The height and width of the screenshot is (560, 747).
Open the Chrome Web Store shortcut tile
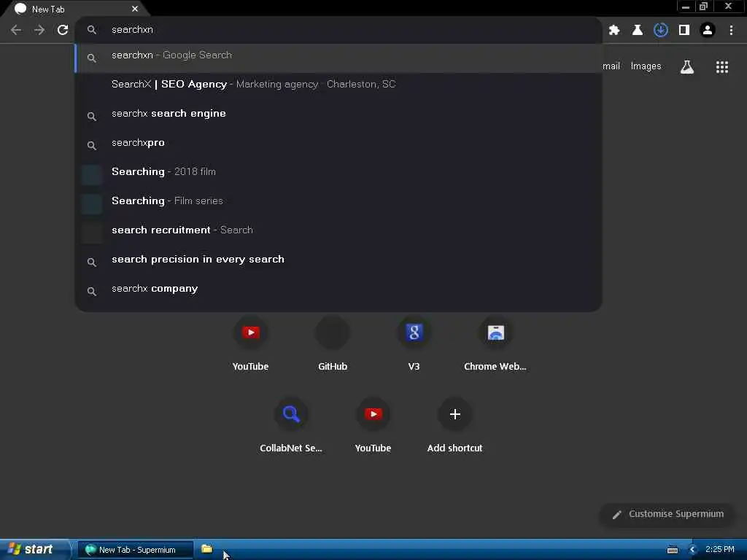coord(495,344)
